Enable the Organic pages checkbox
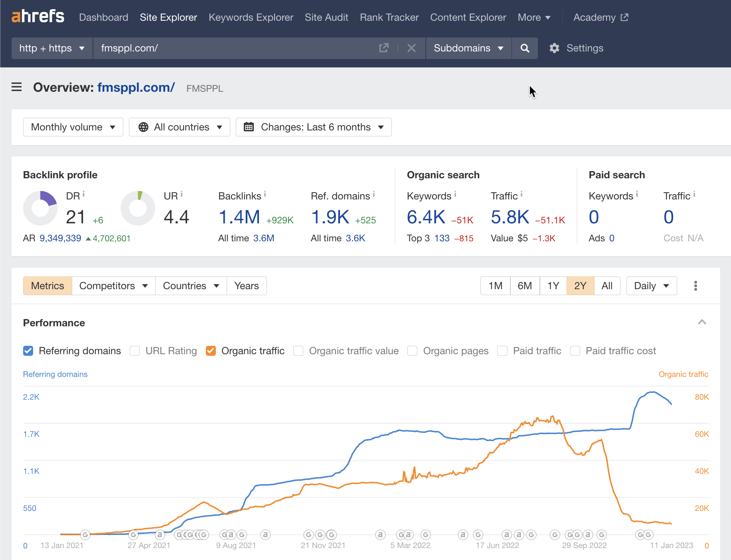This screenshot has width=731, height=560. 412,351
